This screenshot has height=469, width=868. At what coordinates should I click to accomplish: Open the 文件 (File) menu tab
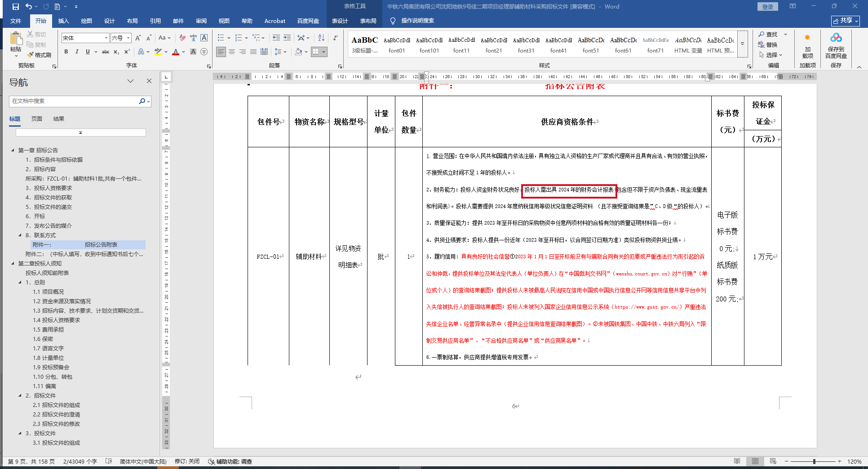click(x=16, y=21)
